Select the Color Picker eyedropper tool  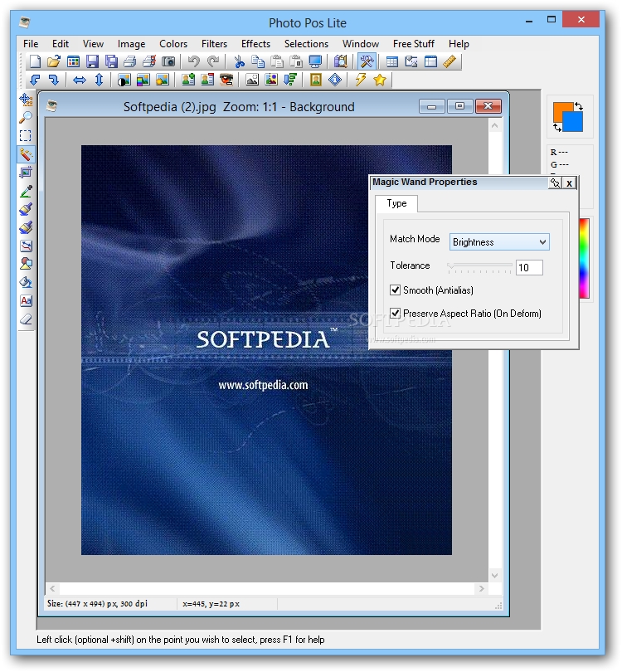(x=26, y=191)
